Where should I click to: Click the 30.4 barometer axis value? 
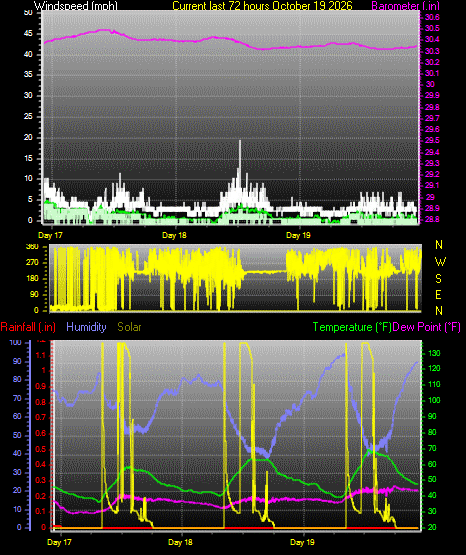click(432, 40)
